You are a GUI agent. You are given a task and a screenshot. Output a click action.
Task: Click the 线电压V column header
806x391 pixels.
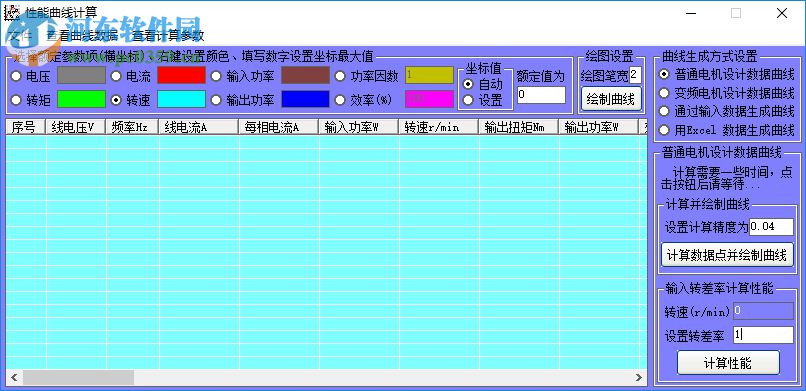pos(76,127)
